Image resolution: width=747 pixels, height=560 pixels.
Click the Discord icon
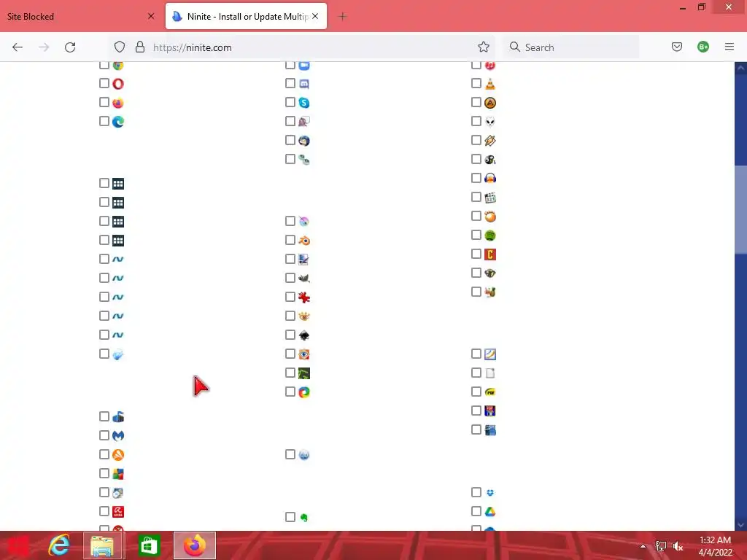[x=304, y=84]
